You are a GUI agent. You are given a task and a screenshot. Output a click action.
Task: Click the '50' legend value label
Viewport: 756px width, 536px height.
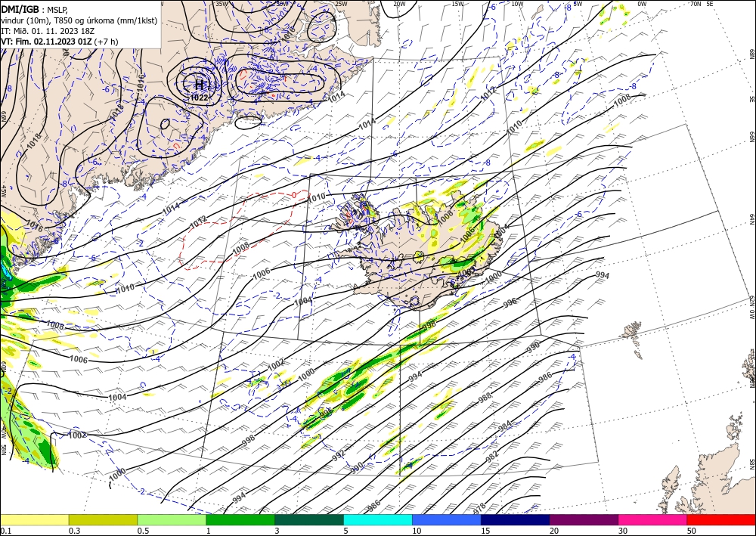[x=692, y=531]
